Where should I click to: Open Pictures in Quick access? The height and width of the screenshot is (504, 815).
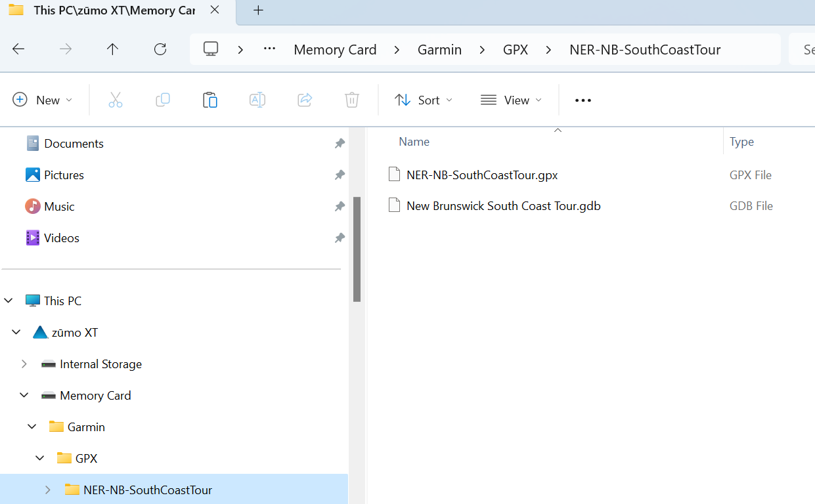(64, 175)
